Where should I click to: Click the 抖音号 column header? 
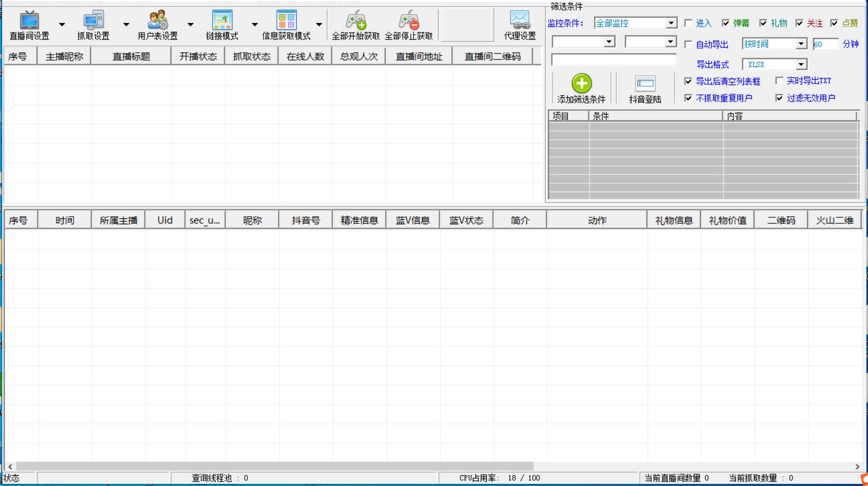coord(306,220)
